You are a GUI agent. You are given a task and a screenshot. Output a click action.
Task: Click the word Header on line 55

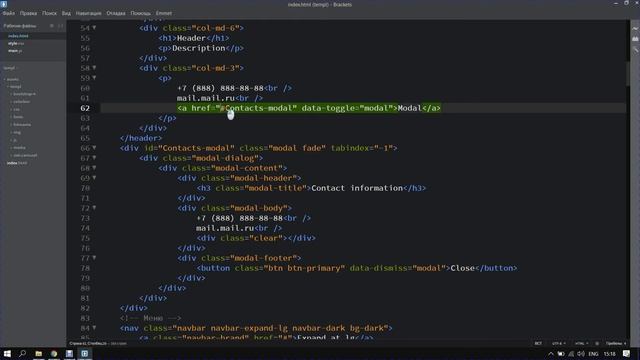coord(191,38)
